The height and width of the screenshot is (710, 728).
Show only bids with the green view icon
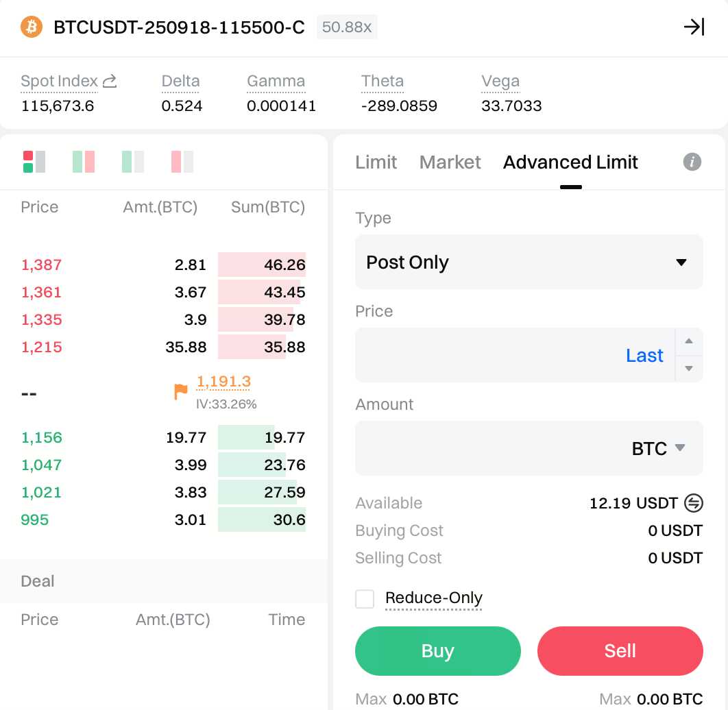(133, 162)
